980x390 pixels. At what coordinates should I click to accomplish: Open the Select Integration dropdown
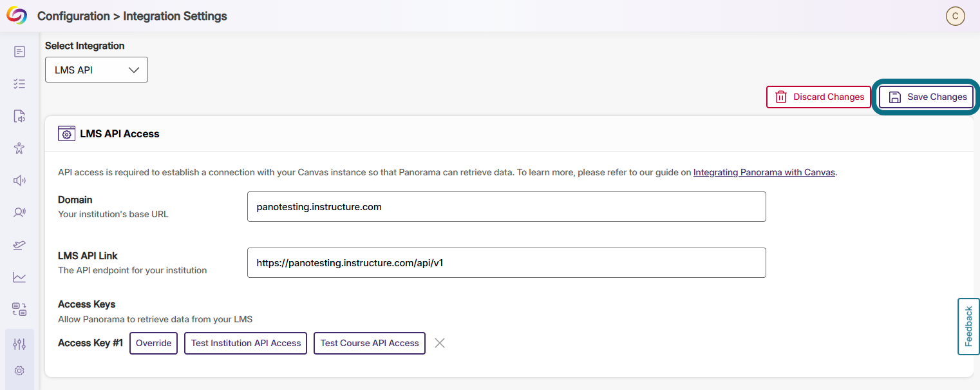[x=97, y=70]
